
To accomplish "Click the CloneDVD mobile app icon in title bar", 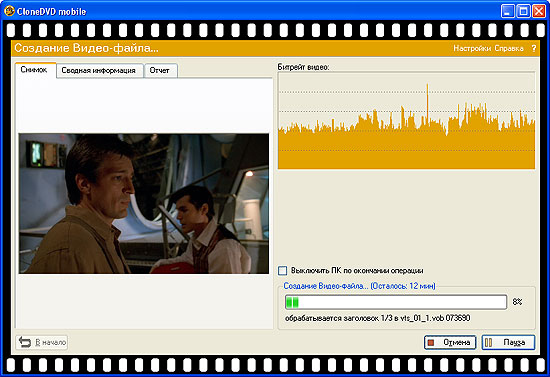I will (9, 11).
